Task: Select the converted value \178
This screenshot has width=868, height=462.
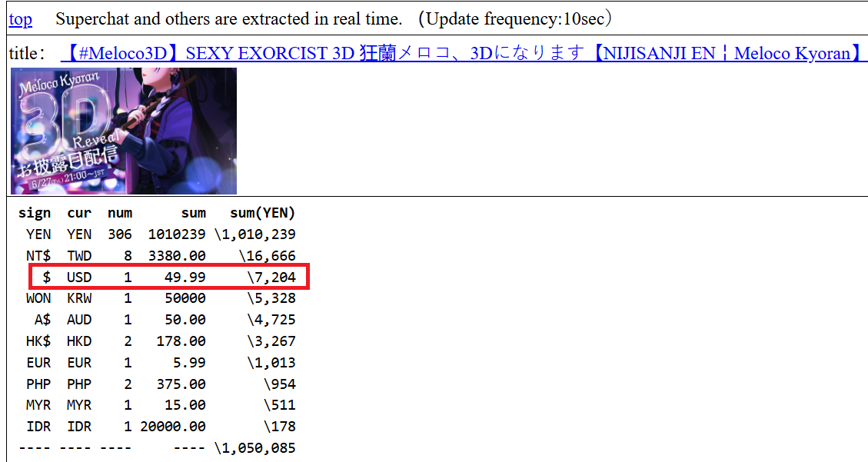Action: point(279,427)
